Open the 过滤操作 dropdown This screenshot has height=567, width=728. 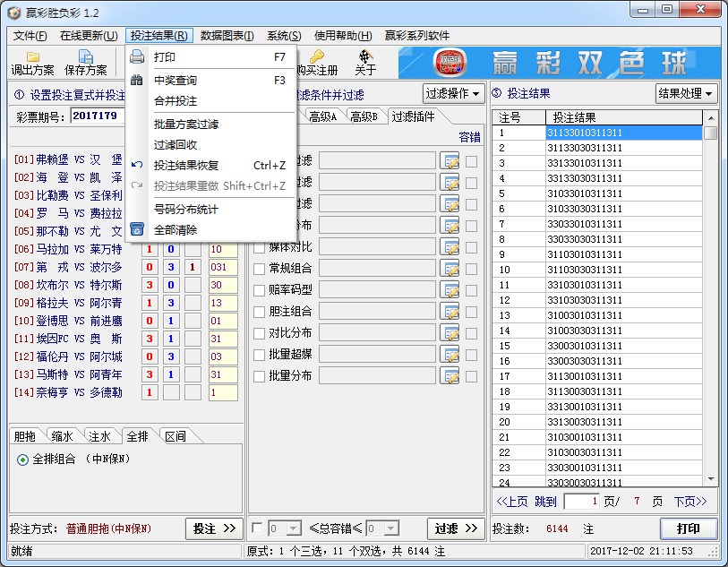(451, 94)
